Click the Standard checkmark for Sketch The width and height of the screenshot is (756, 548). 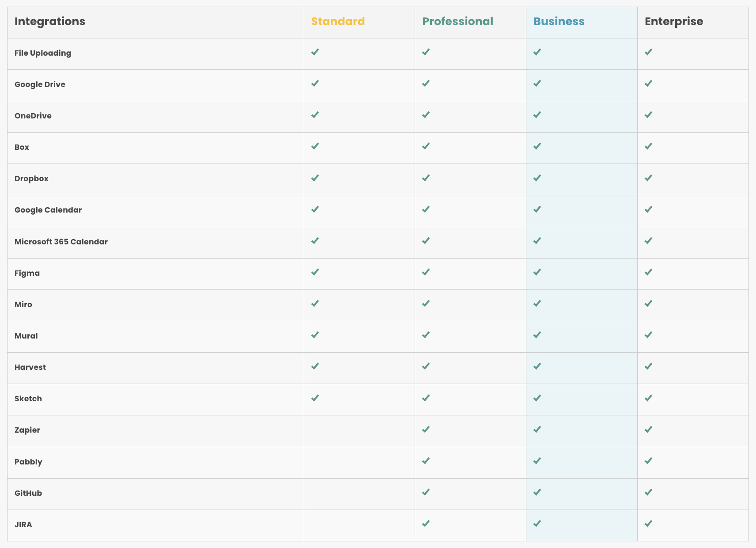pyautogui.click(x=315, y=398)
